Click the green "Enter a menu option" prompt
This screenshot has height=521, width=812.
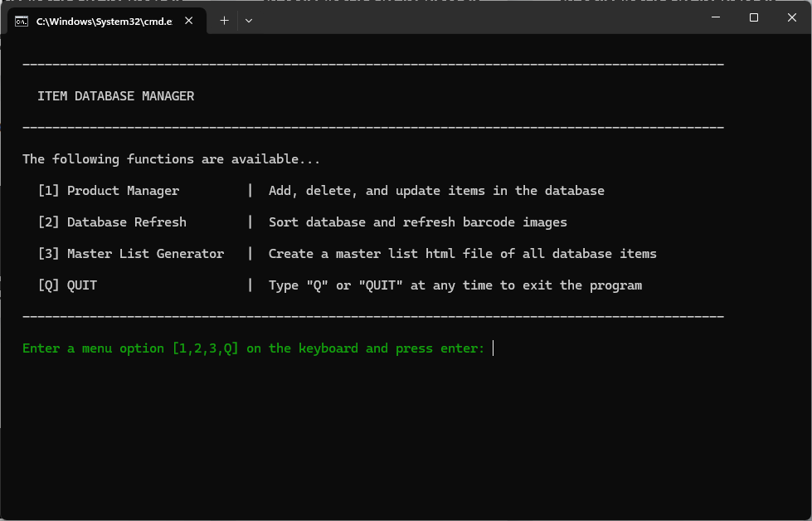(x=253, y=348)
